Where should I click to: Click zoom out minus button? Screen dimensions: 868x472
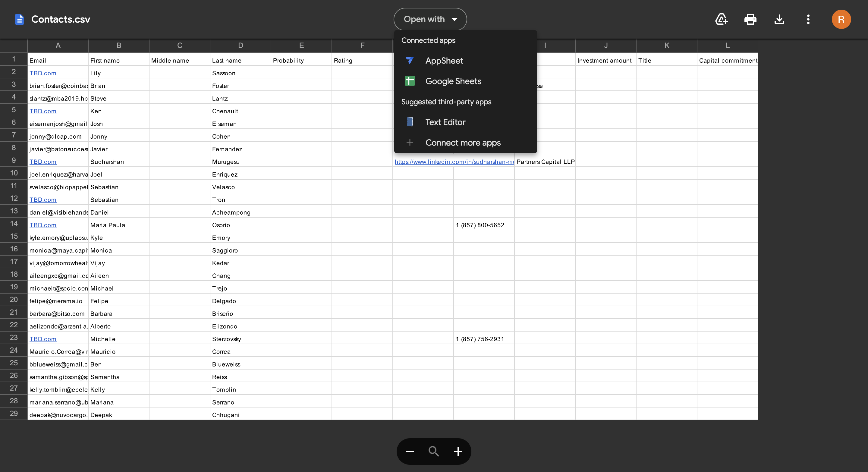pos(410,452)
